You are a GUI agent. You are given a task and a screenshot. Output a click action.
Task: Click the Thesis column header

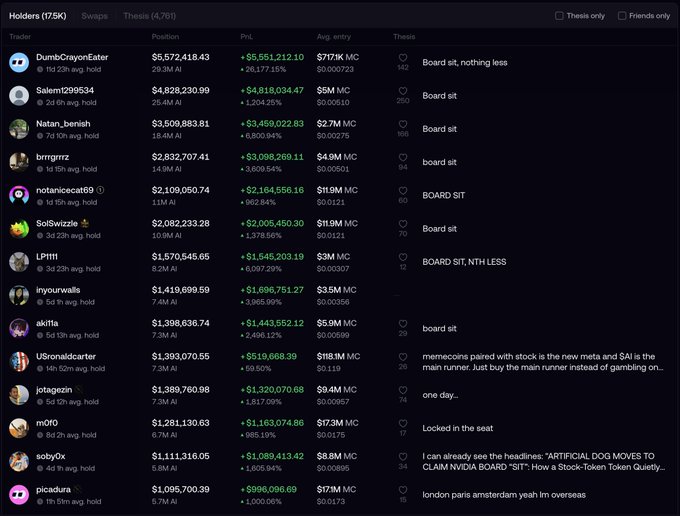pyautogui.click(x=404, y=37)
